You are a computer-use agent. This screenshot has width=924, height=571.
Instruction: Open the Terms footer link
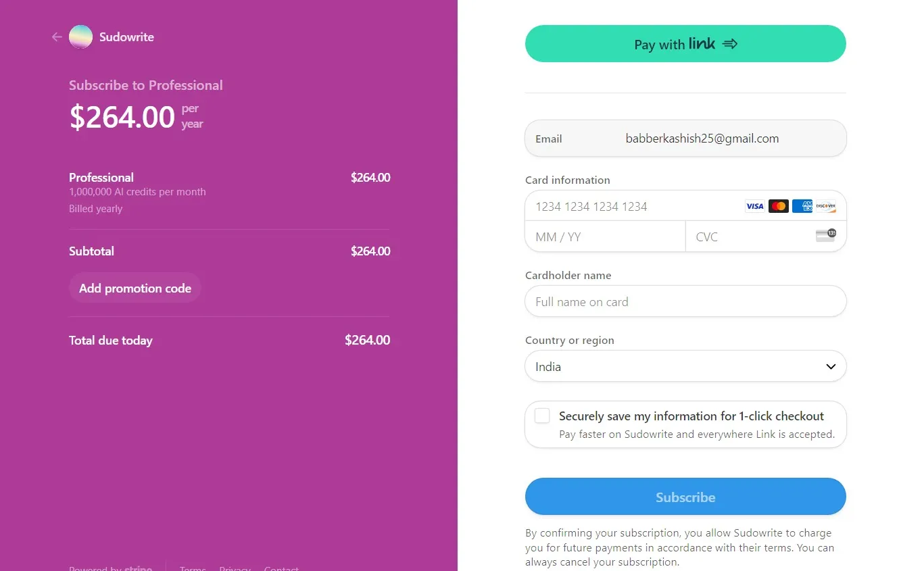[x=193, y=568]
